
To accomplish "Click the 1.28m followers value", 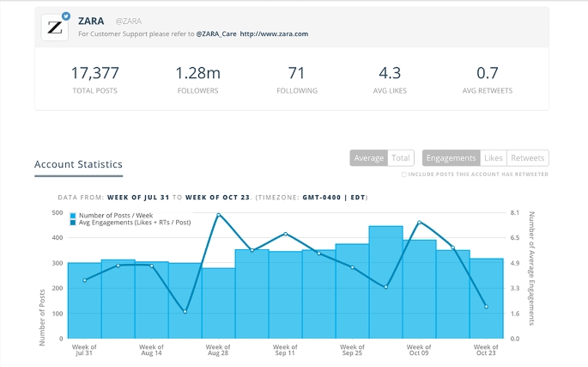I will (x=198, y=73).
